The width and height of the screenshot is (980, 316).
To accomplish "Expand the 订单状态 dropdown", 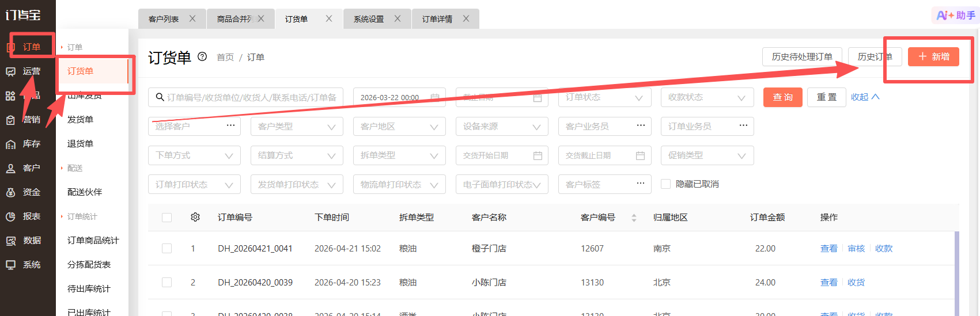I will click(x=604, y=97).
